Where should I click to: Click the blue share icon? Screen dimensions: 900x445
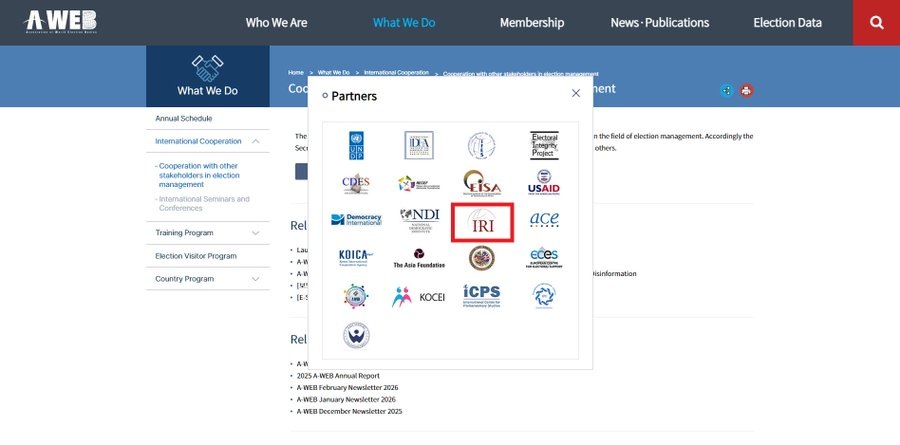pos(727,91)
